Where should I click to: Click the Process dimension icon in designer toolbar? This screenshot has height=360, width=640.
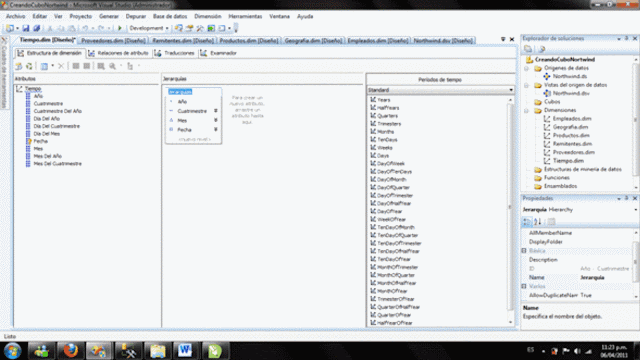[29, 66]
